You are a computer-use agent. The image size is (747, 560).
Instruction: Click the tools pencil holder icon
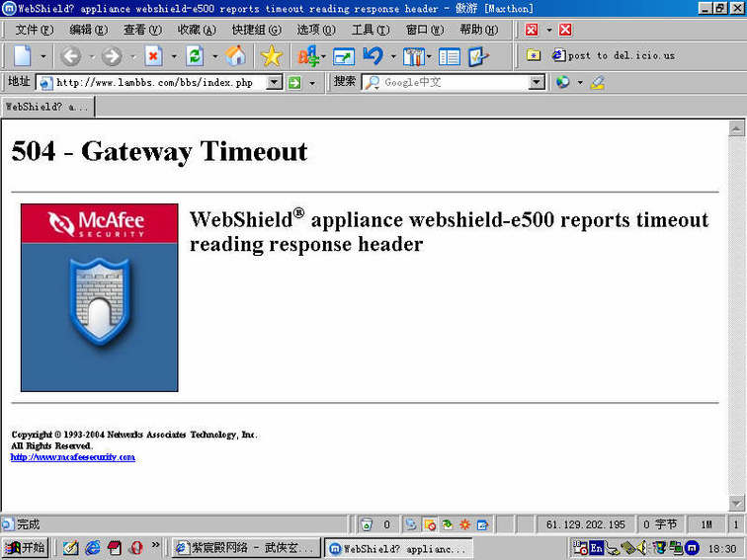click(x=413, y=56)
